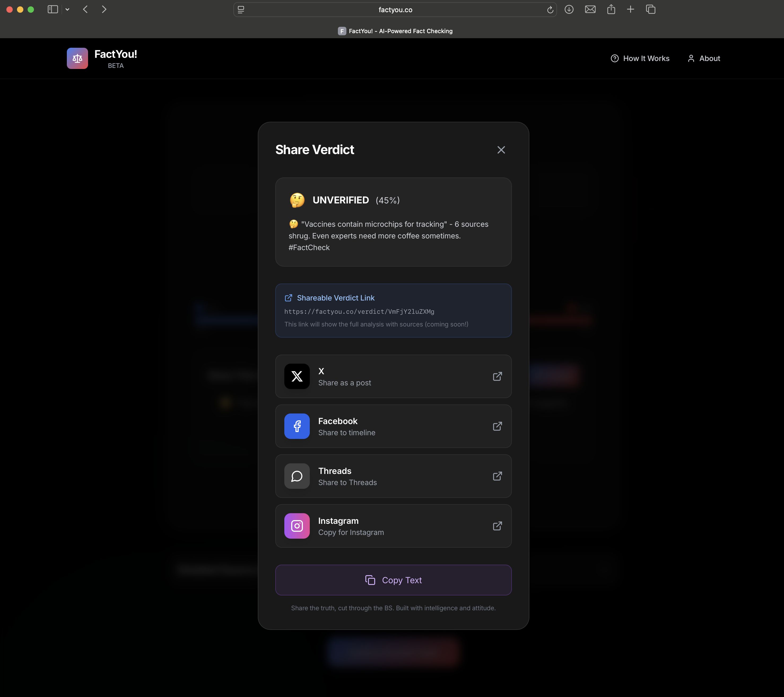Image resolution: width=784 pixels, height=697 pixels.
Task: Click the Safari share icon
Action: pyautogui.click(x=611, y=10)
